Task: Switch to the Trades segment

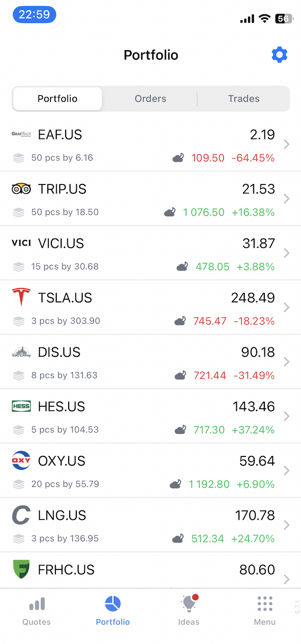Action: [x=244, y=99]
